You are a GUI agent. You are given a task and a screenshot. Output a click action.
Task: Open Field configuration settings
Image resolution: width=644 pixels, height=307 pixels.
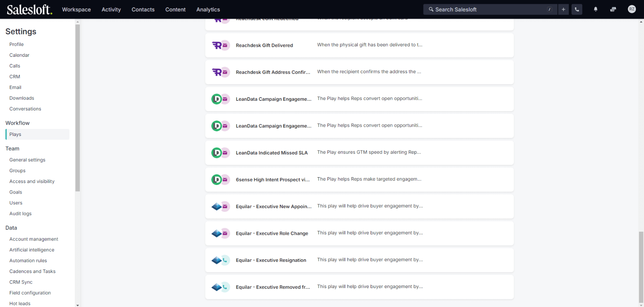30,293
